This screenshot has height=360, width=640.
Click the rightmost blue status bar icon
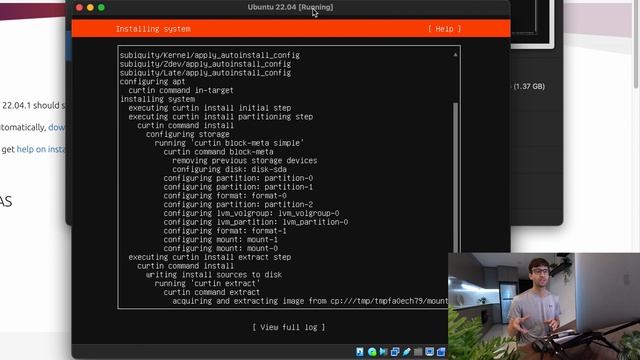pyautogui.click(x=441, y=351)
